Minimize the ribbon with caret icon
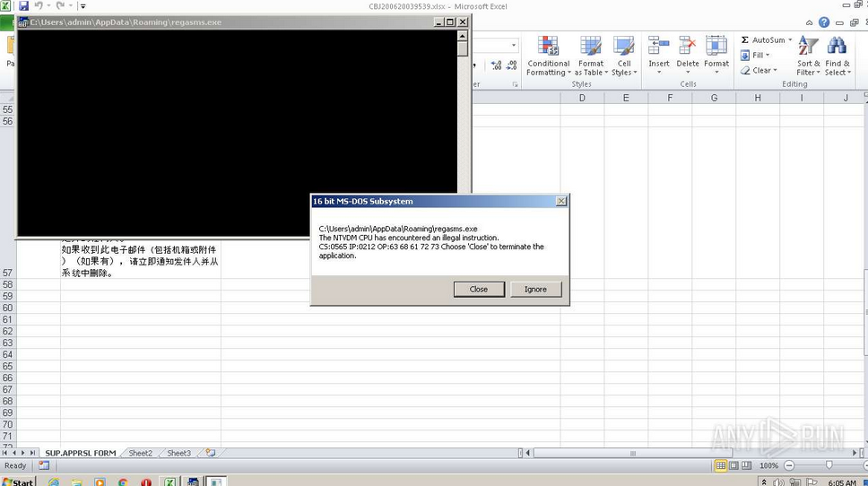Image resolution: width=868 pixels, height=486 pixels. pyautogui.click(x=810, y=22)
